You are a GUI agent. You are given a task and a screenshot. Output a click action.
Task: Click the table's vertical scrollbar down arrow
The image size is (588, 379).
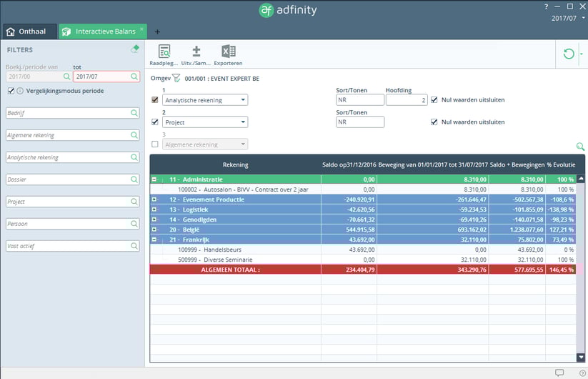point(580,357)
